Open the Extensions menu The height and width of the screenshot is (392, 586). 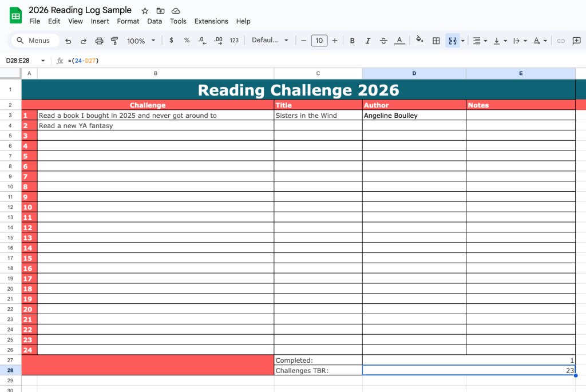point(211,21)
